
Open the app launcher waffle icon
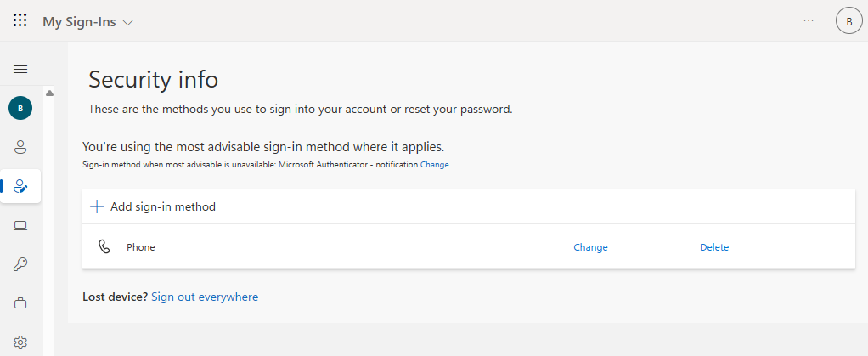pos(20,20)
